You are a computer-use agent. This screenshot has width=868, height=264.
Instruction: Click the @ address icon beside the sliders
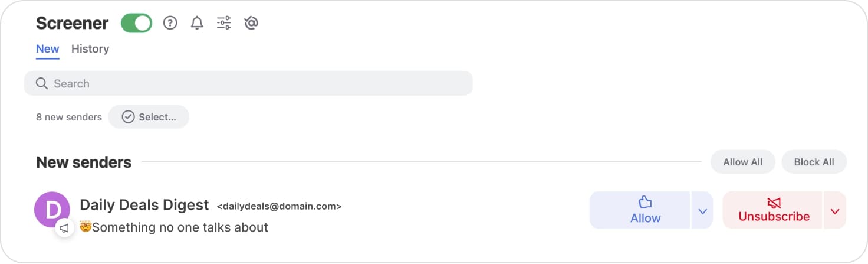tap(251, 24)
